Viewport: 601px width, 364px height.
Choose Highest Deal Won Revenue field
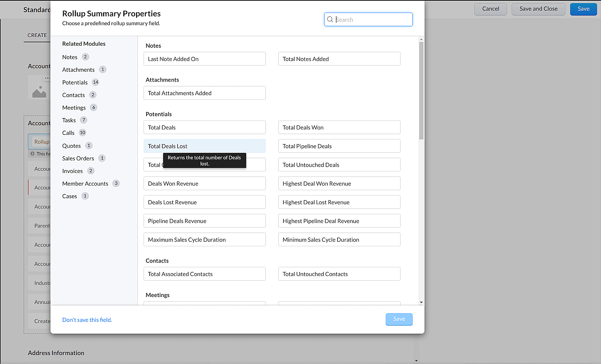[x=339, y=184]
